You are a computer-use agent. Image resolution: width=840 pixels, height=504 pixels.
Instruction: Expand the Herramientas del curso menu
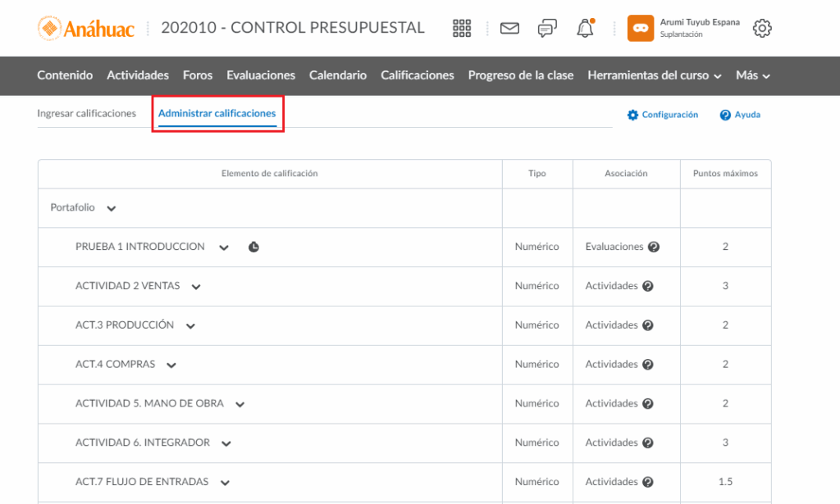(654, 75)
